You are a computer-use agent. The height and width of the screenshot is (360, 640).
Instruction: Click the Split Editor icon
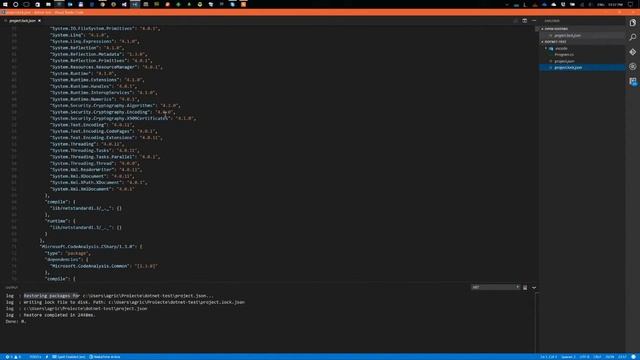[524, 20]
